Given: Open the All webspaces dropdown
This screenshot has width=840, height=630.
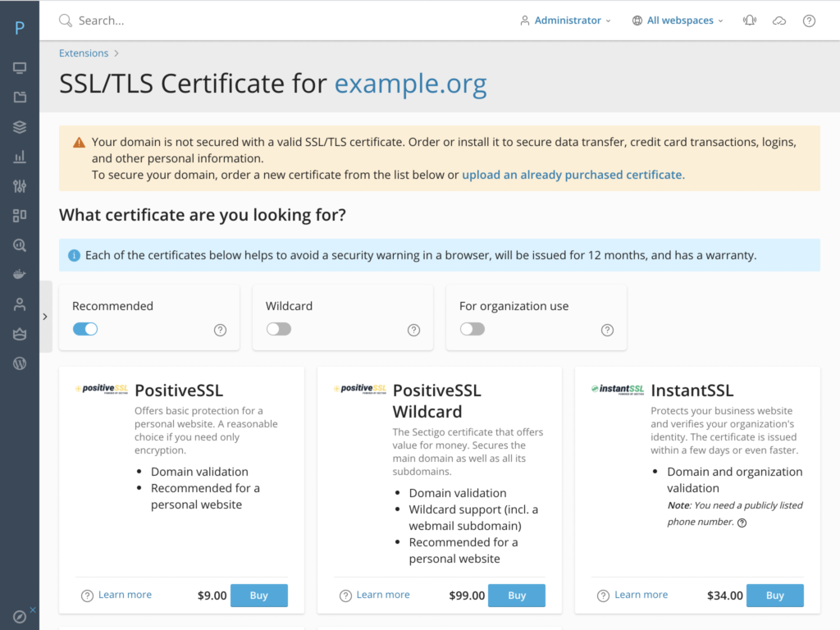Looking at the screenshot, I should pyautogui.click(x=678, y=21).
